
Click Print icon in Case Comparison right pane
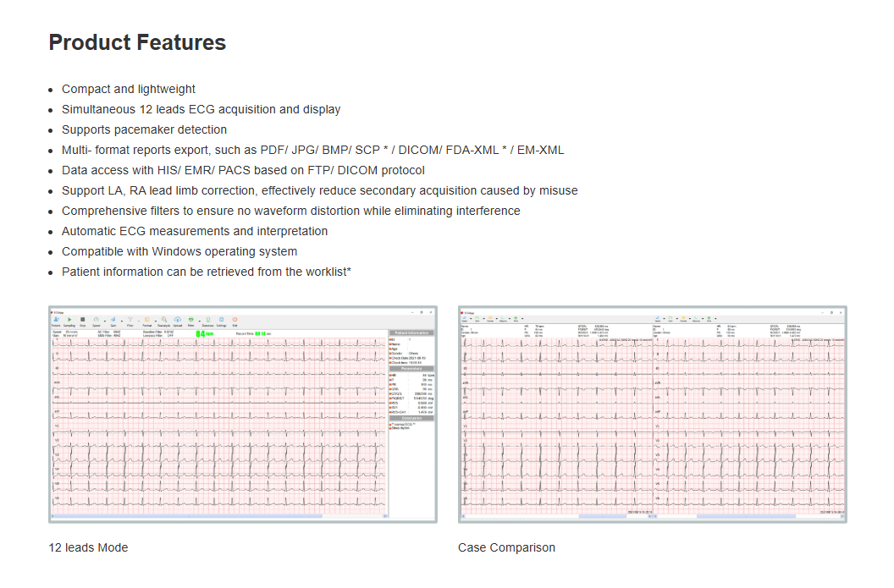pyautogui.click(x=709, y=318)
